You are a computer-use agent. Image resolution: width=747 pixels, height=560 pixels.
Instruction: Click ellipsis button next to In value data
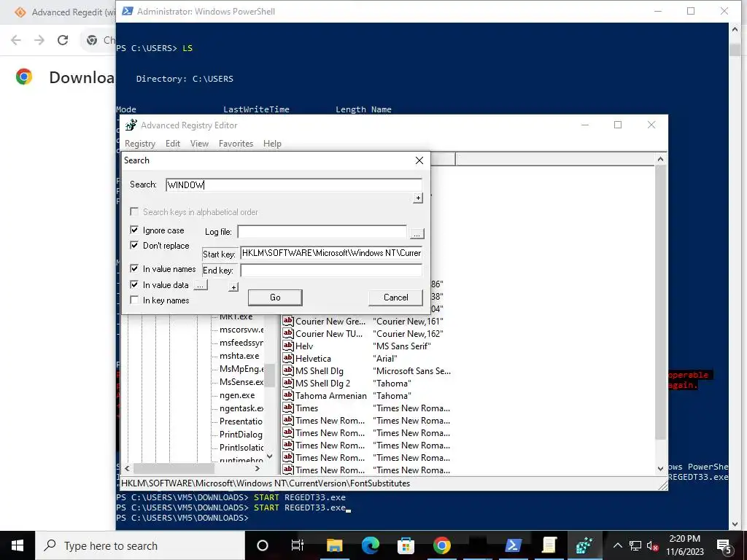pyautogui.click(x=200, y=285)
